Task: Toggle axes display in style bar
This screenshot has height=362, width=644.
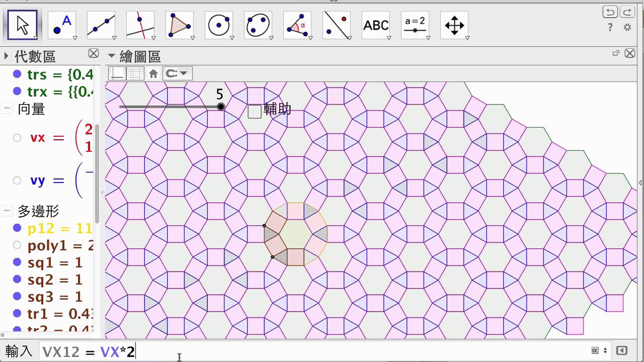Action: point(117,74)
